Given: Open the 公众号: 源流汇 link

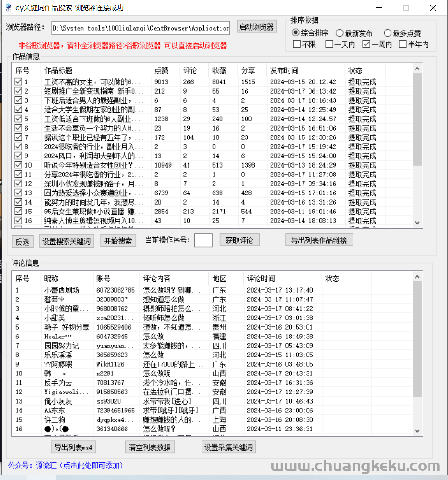Looking at the screenshot, I should coord(66,466).
